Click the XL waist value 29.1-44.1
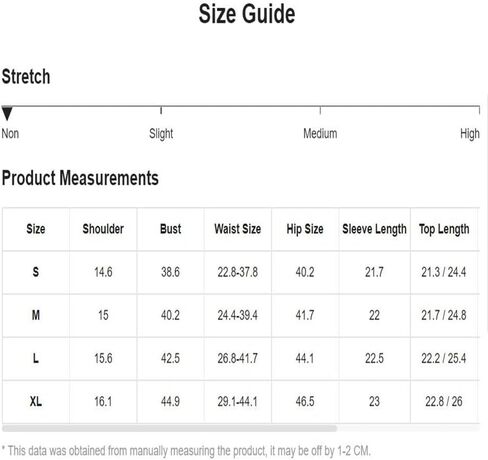The height and width of the screenshot is (460, 488). [x=238, y=401]
